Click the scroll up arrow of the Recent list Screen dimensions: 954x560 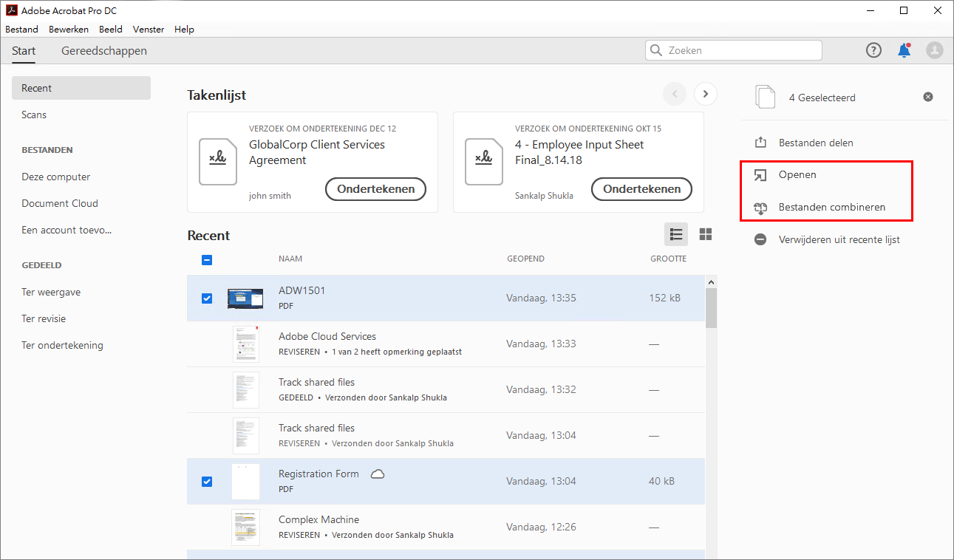point(712,282)
